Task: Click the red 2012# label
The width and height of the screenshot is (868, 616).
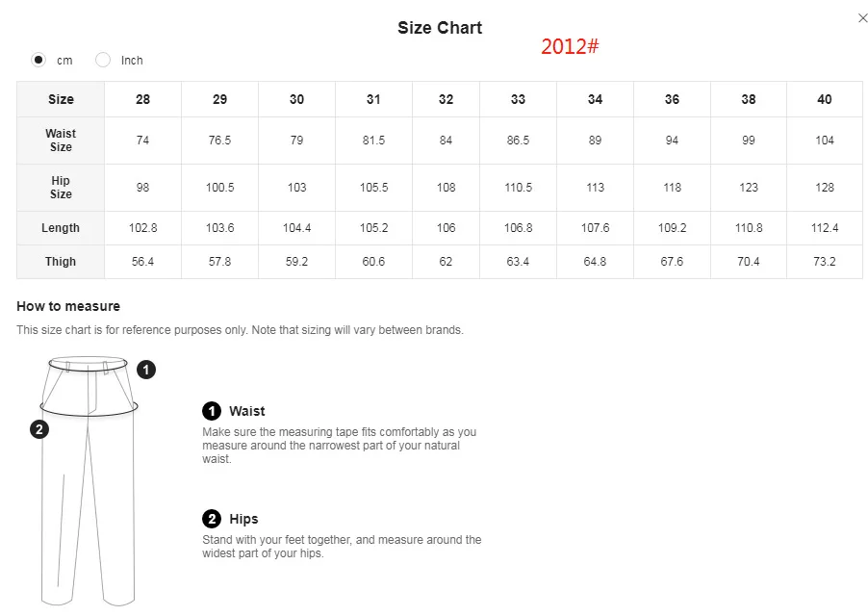Action: click(570, 46)
